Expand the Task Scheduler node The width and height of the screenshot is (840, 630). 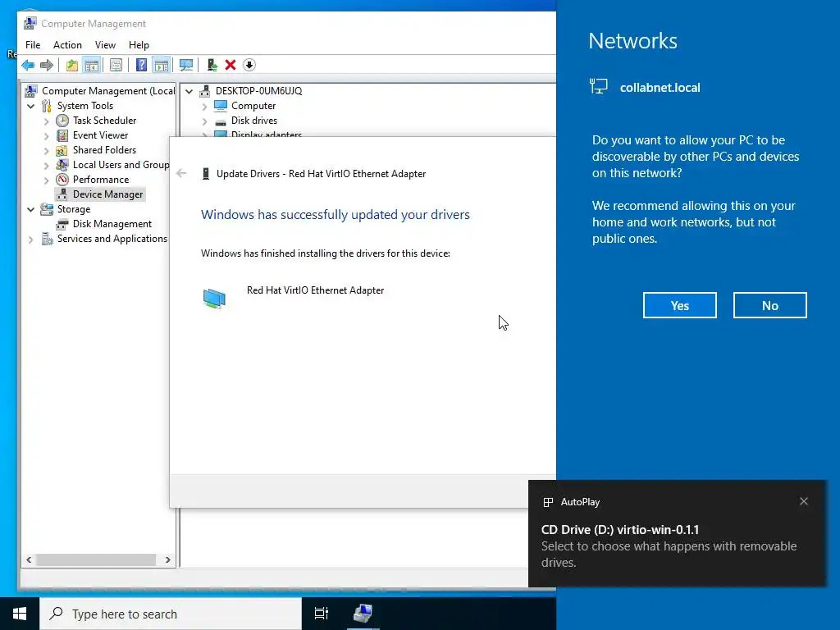pos(47,121)
